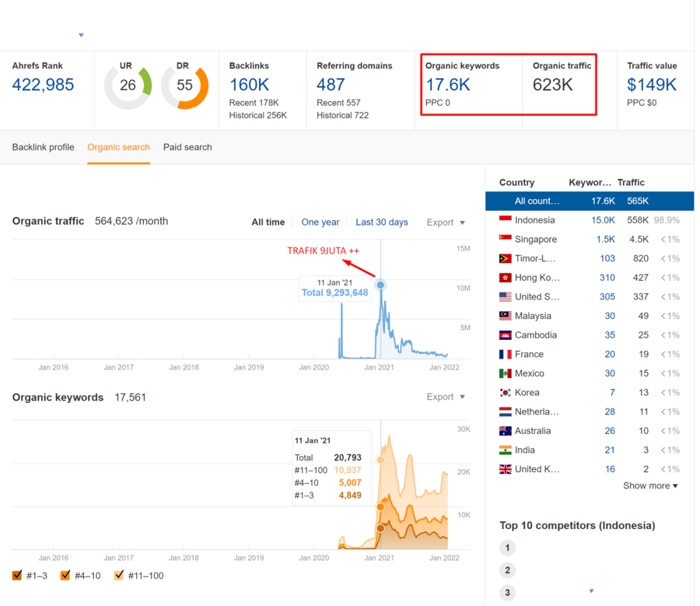Click the Mexico flag icon

[x=505, y=373]
